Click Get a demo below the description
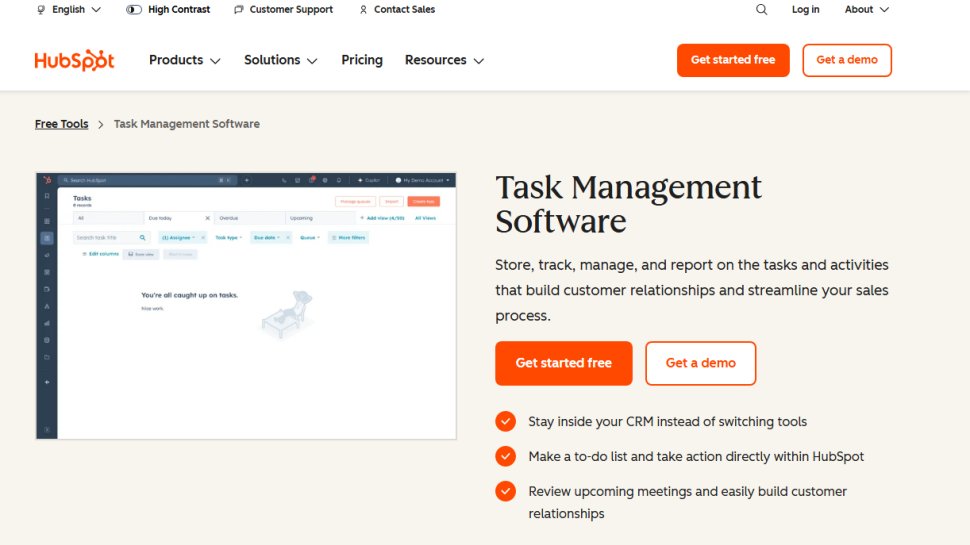Image resolution: width=970 pixels, height=545 pixels. click(700, 363)
